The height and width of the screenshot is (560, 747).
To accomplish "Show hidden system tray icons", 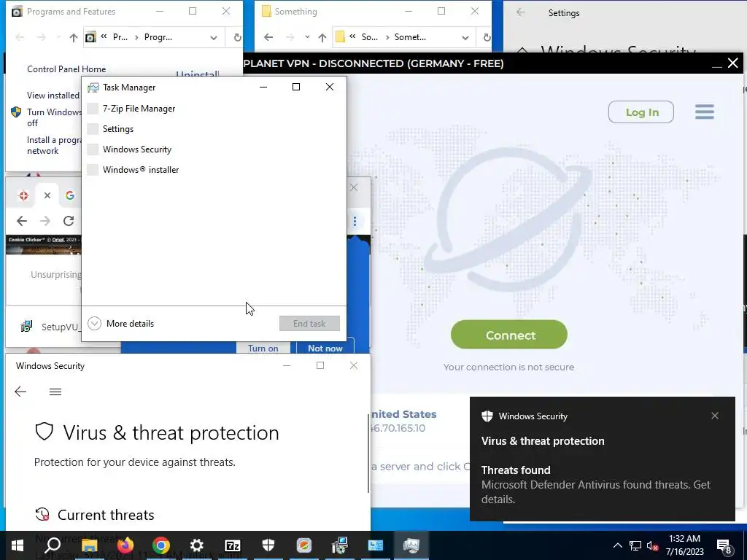I will (617, 545).
